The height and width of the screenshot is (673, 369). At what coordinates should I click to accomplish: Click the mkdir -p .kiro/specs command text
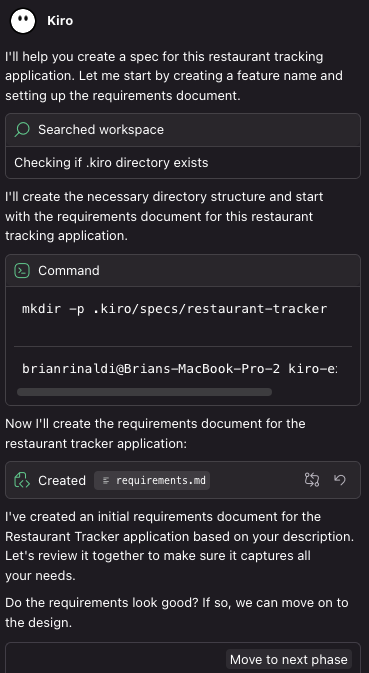point(175,309)
